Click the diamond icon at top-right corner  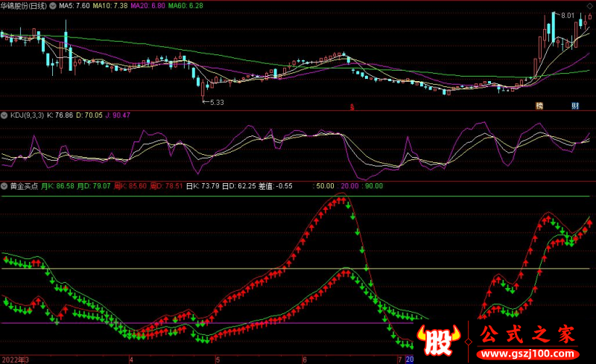point(591,4)
